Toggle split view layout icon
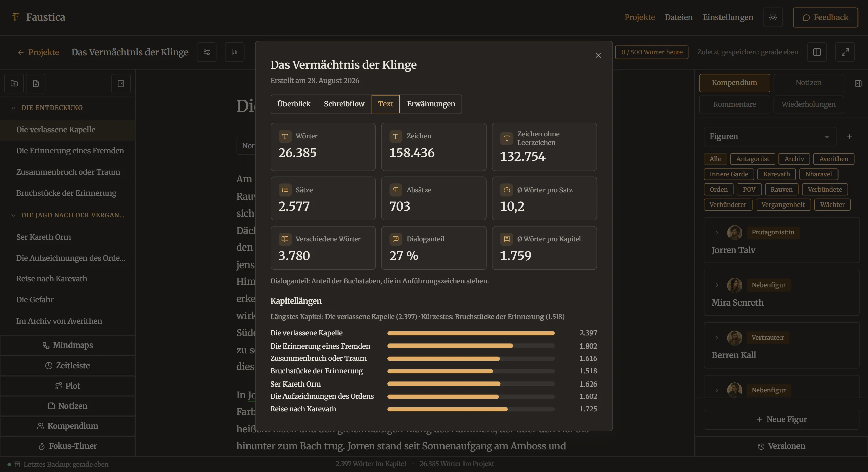 817,52
